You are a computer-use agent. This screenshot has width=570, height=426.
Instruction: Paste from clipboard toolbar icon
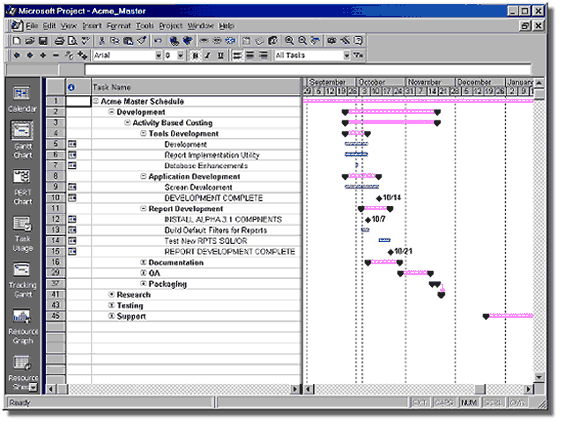click(128, 41)
